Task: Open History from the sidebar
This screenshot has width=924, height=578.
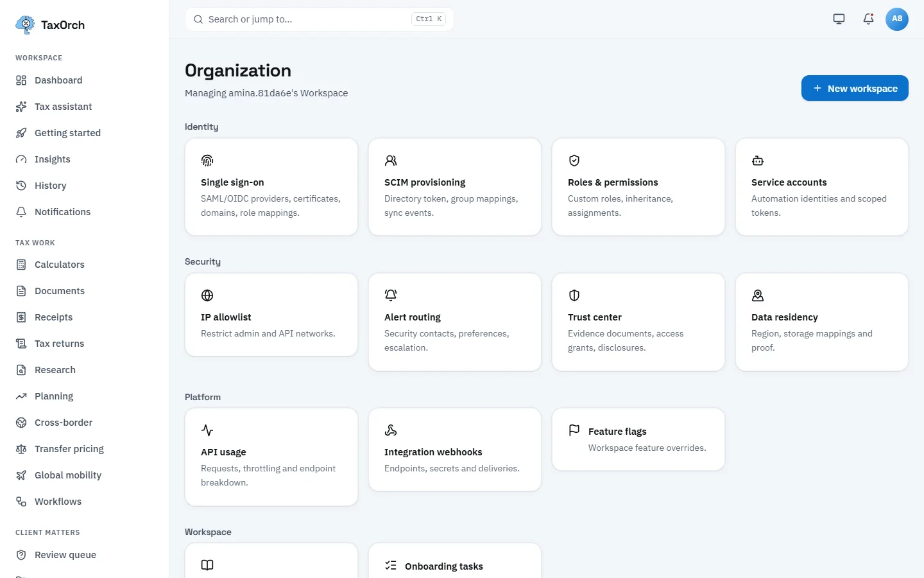Action: point(84,186)
